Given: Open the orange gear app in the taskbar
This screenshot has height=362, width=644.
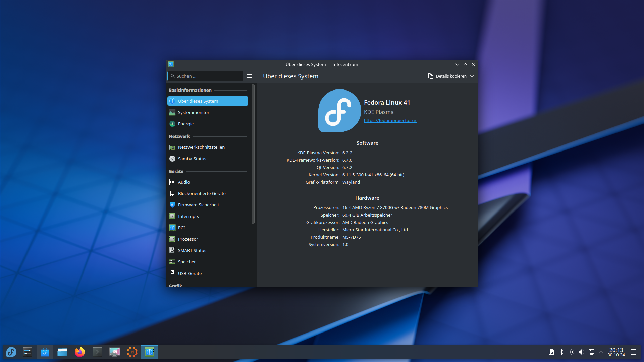Looking at the screenshot, I should tap(132, 352).
